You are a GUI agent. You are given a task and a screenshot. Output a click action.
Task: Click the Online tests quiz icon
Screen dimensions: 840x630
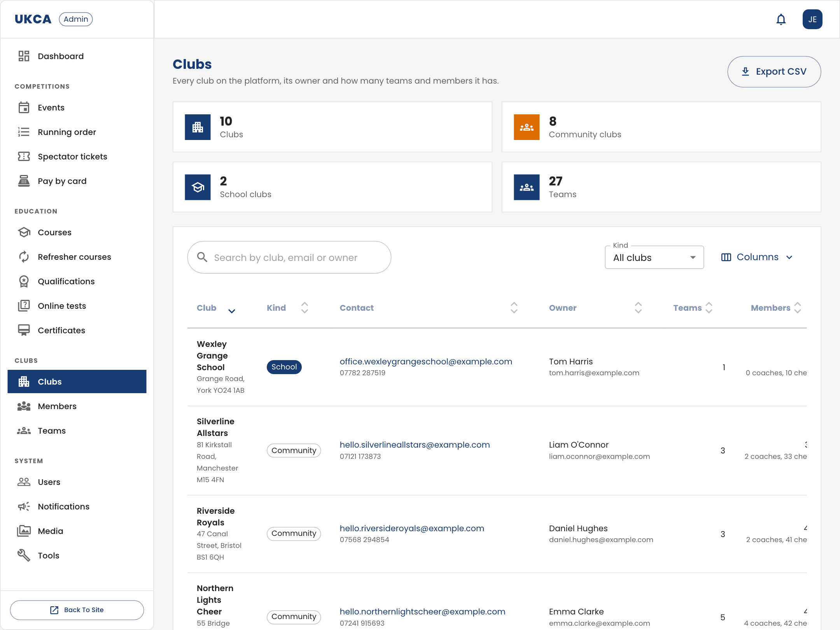(24, 306)
